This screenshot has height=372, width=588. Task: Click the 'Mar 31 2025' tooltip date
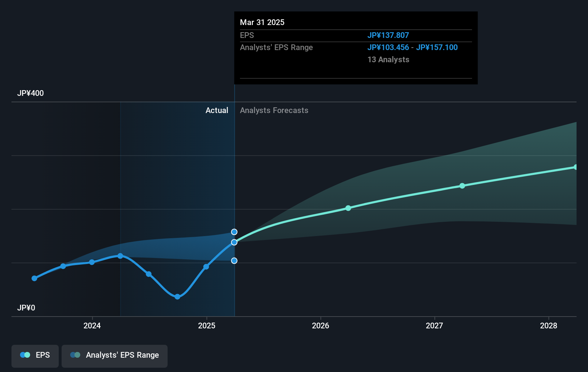(x=262, y=22)
